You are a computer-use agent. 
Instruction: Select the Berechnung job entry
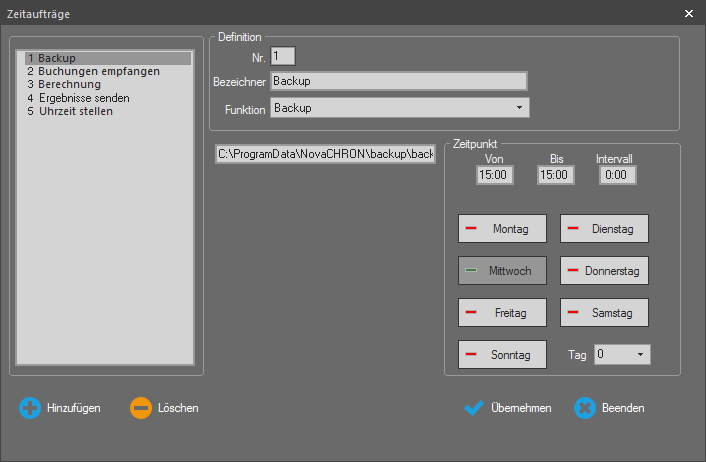[64, 85]
